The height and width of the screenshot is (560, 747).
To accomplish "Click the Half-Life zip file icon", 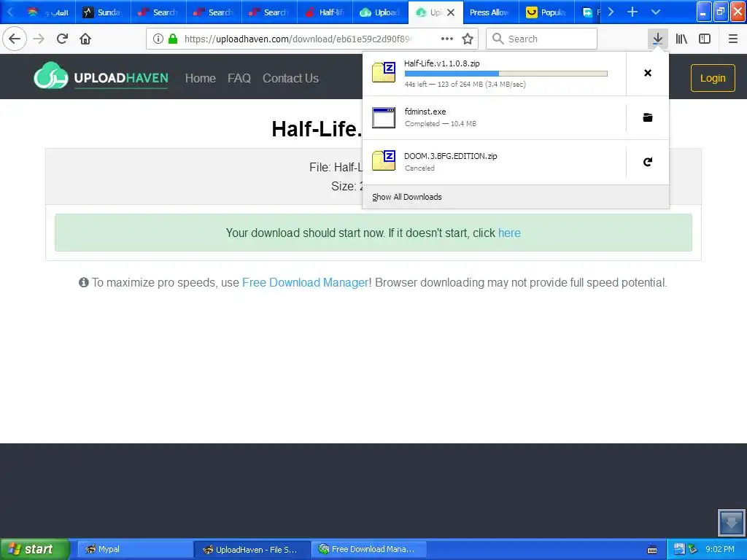I will point(384,73).
